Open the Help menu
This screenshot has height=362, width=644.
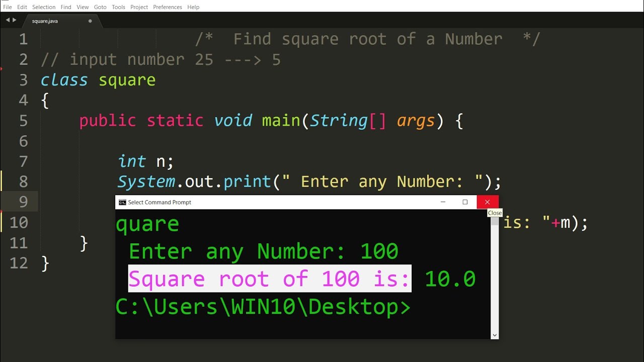tap(193, 7)
